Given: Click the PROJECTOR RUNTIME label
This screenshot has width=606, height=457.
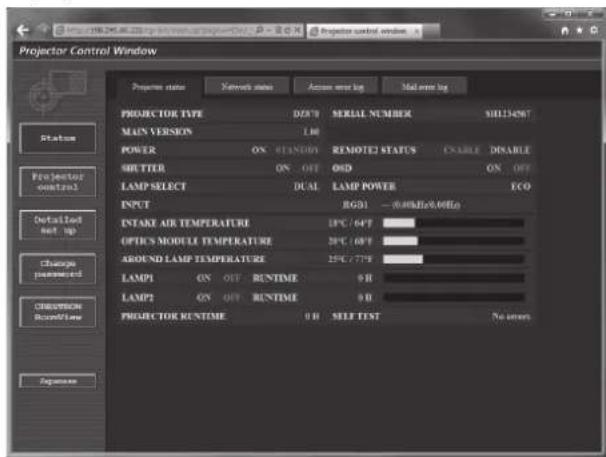Looking at the screenshot, I should [173, 316].
